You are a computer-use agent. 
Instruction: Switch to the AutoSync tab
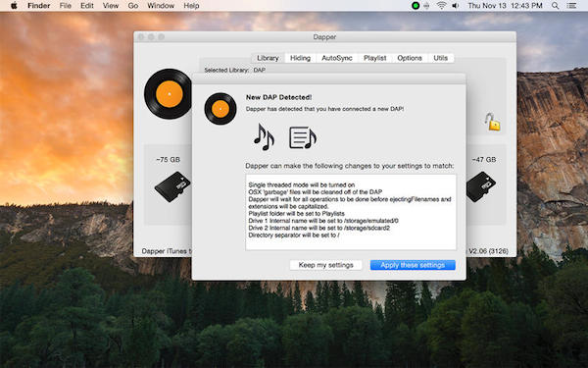pyautogui.click(x=337, y=58)
